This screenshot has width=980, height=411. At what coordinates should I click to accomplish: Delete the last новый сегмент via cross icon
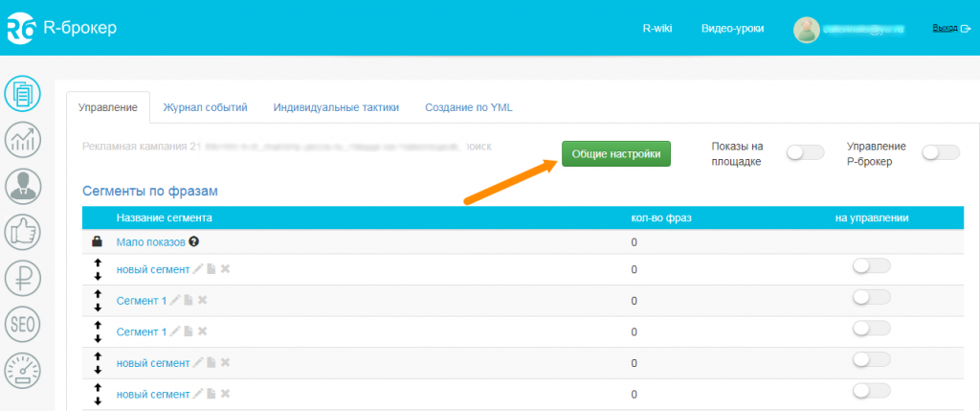(x=226, y=394)
